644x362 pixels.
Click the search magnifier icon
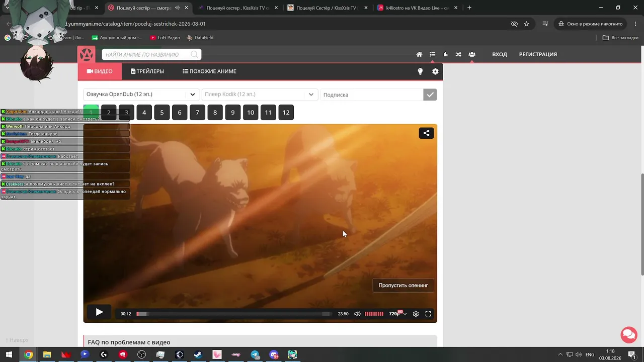pyautogui.click(x=194, y=54)
